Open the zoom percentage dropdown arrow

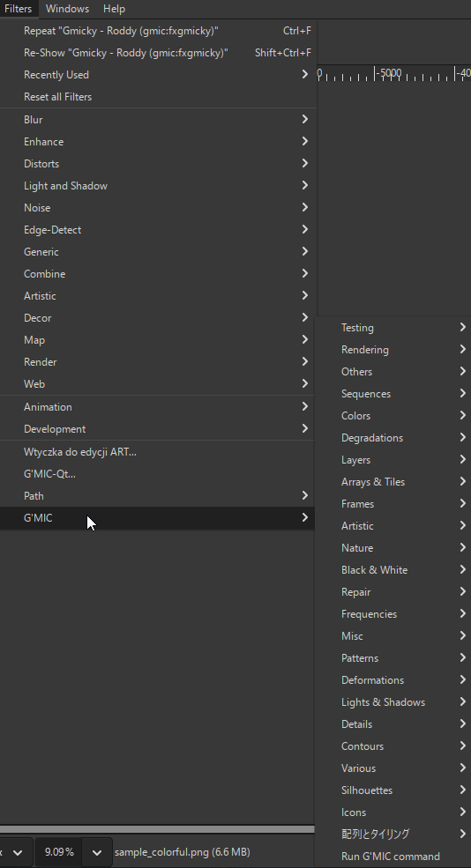pyautogui.click(x=97, y=852)
